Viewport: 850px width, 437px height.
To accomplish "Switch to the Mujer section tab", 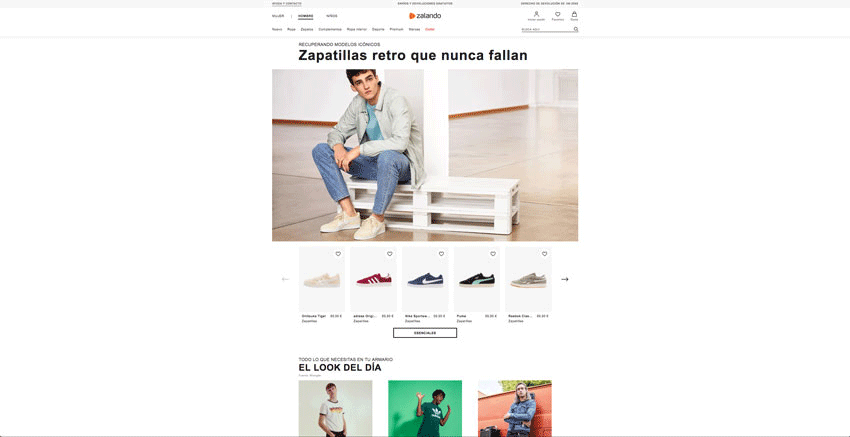I will [278, 16].
